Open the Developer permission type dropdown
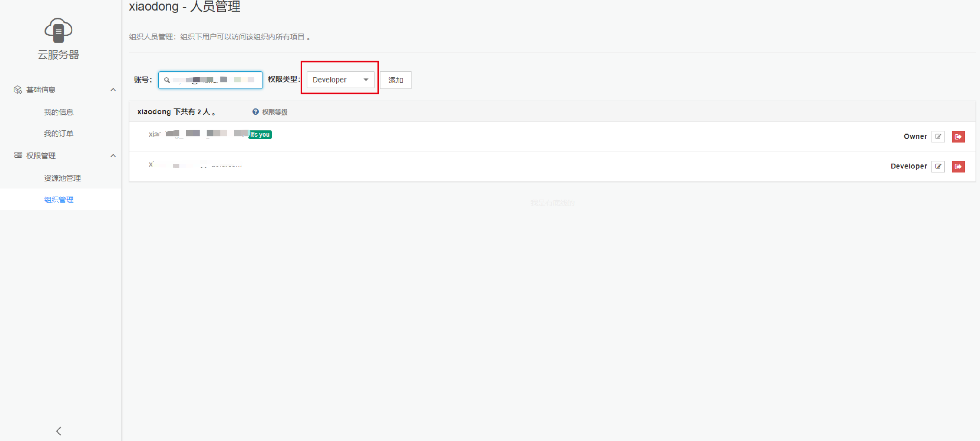 [340, 80]
